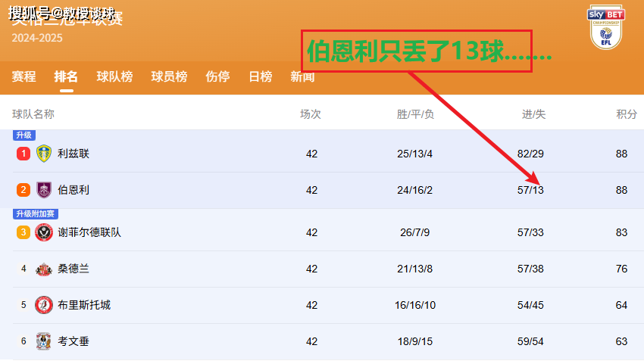Viewport: 644px width, 364px height.
Task: Go to the 伤停 injuries tab
Action: tap(217, 76)
